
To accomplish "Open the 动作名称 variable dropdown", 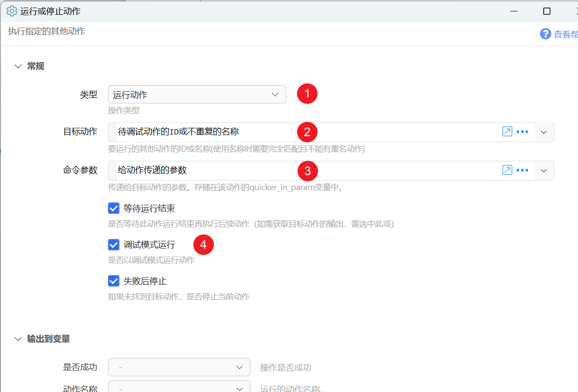I will tap(179, 386).
